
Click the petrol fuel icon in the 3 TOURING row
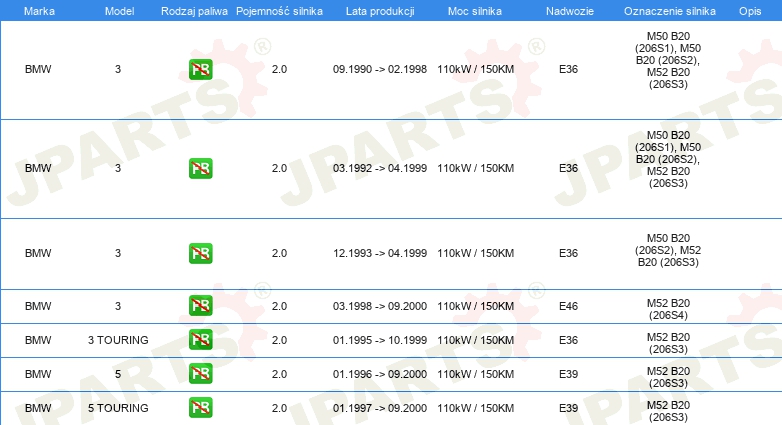pos(200,340)
